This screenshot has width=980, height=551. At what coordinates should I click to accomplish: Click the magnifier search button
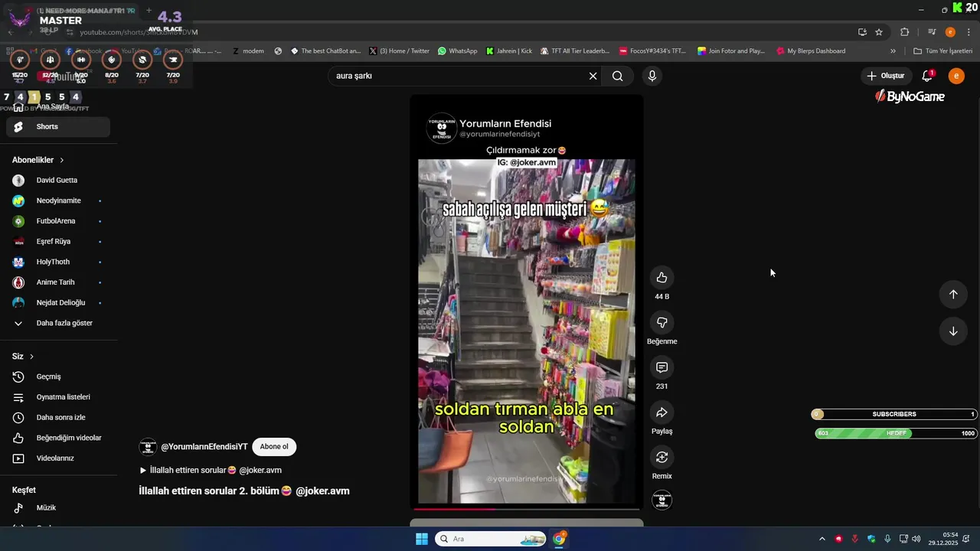[617, 76]
